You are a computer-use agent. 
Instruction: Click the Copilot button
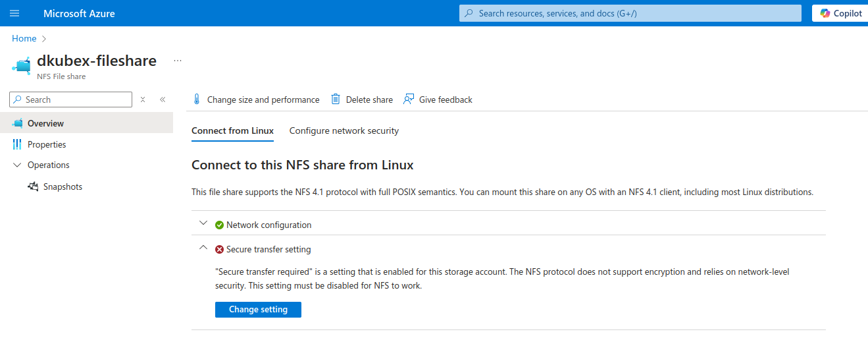pos(840,13)
